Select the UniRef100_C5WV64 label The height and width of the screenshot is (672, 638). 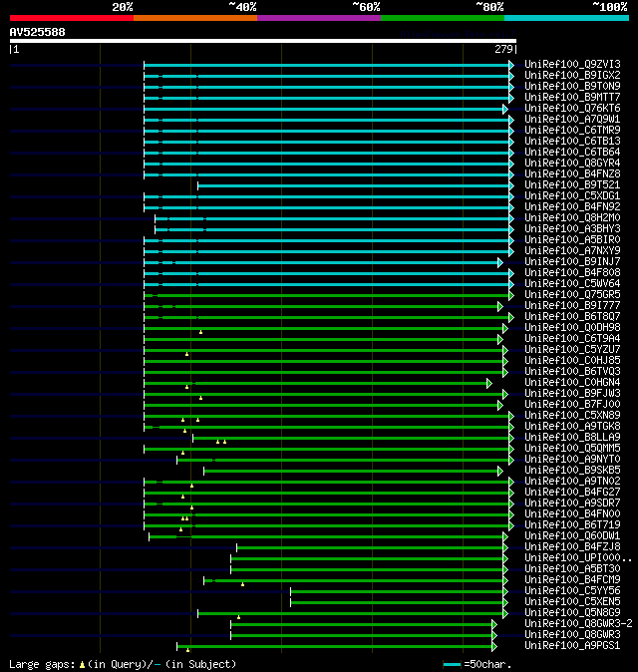572,284
